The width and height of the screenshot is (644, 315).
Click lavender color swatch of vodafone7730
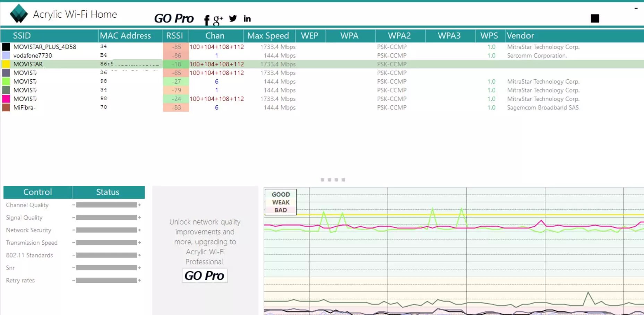pos(6,55)
